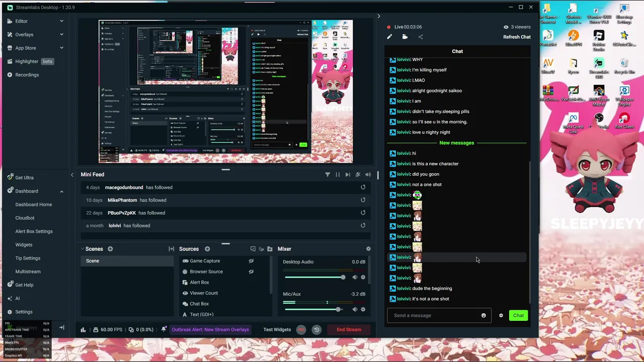
Task: Add a new scene with plus icon
Action: coord(110,249)
